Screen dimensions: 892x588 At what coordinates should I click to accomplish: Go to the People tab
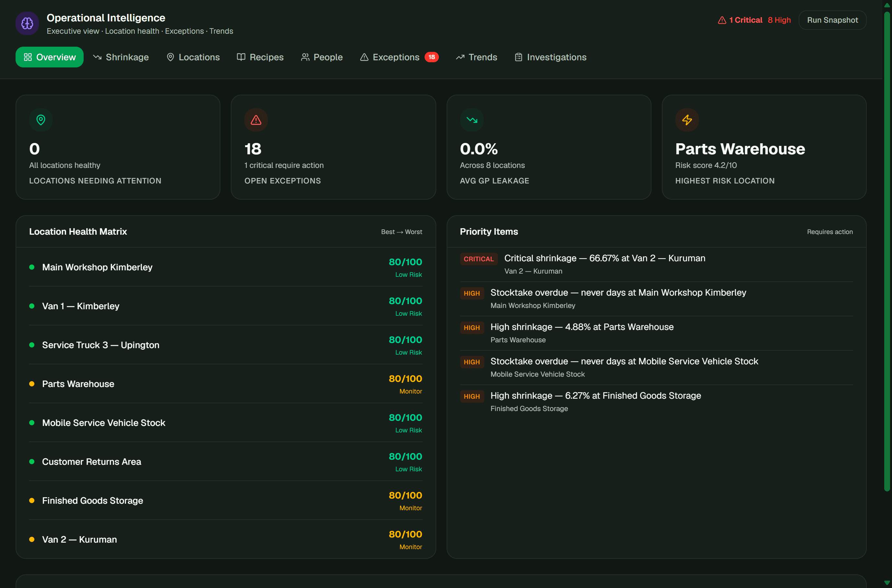coord(322,57)
